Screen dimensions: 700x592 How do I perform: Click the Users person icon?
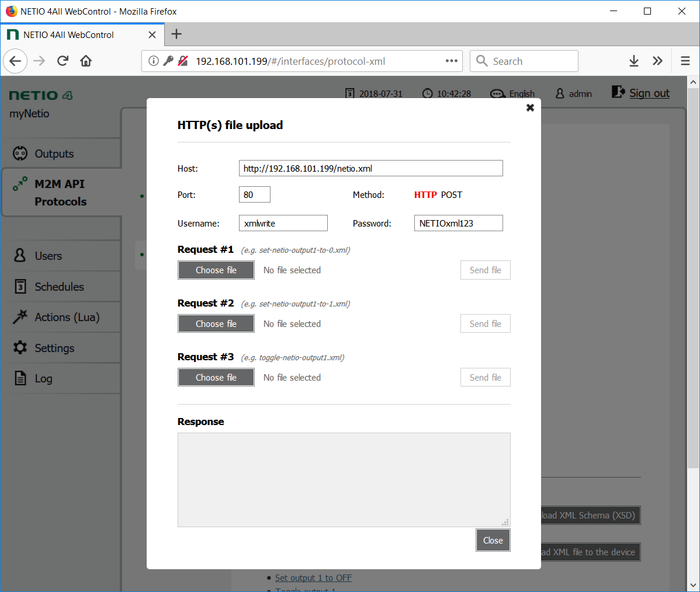20,255
